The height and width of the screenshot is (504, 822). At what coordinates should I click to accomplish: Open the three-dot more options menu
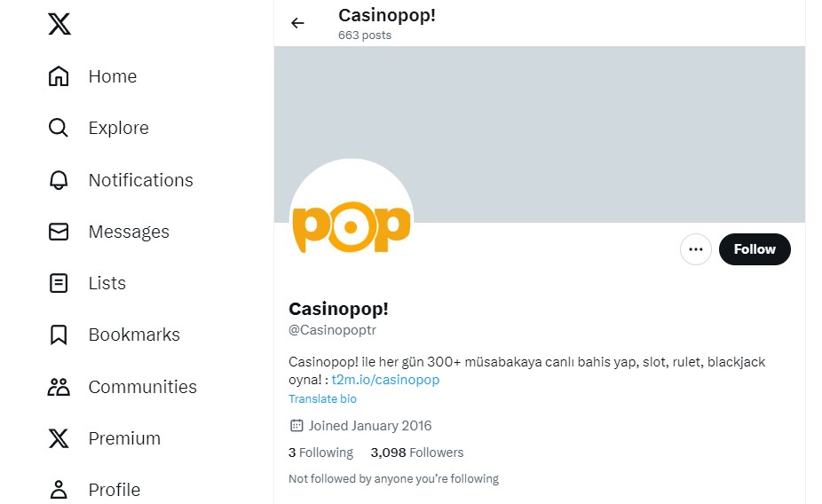click(x=696, y=249)
